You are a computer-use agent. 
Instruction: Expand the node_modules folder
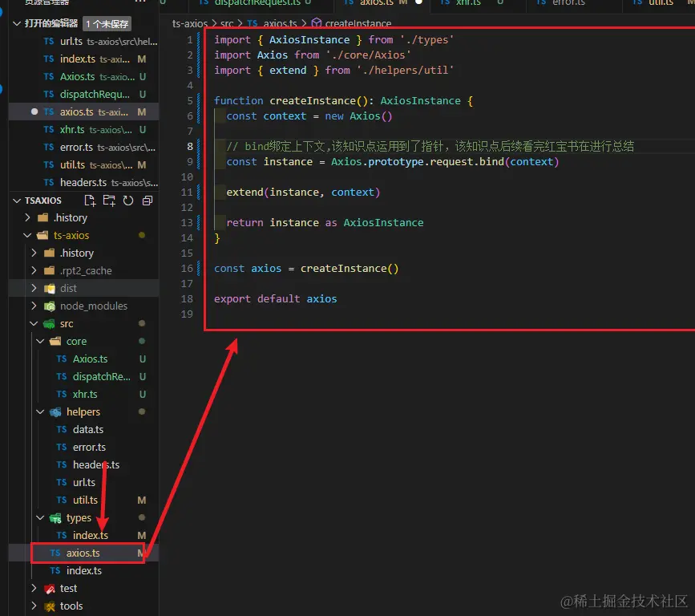pos(34,306)
